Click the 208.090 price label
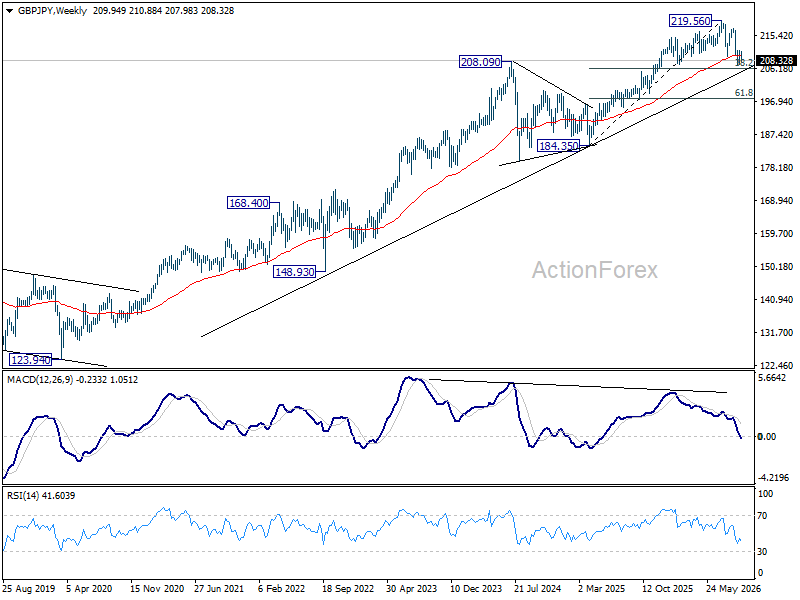The width and height of the screenshot is (800, 600). point(481,62)
